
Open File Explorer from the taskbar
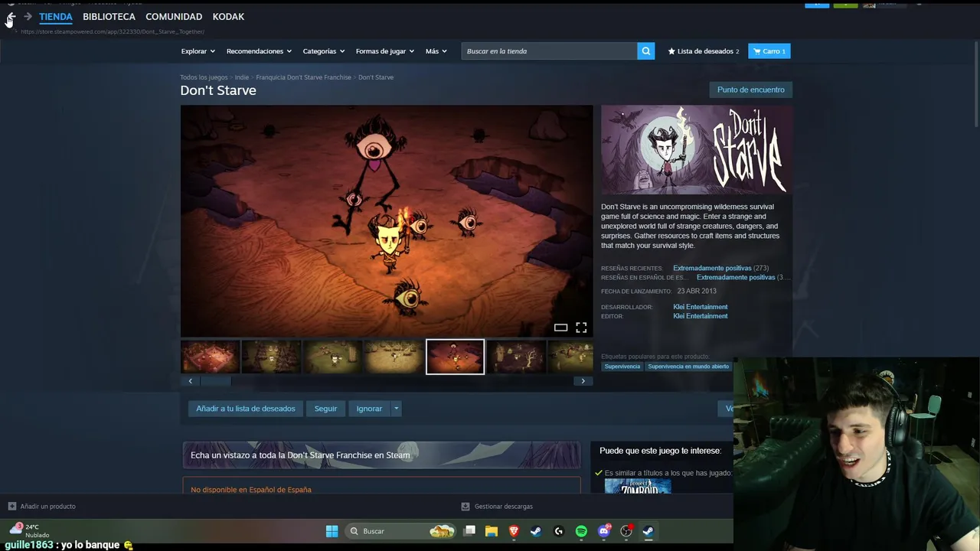(x=492, y=531)
